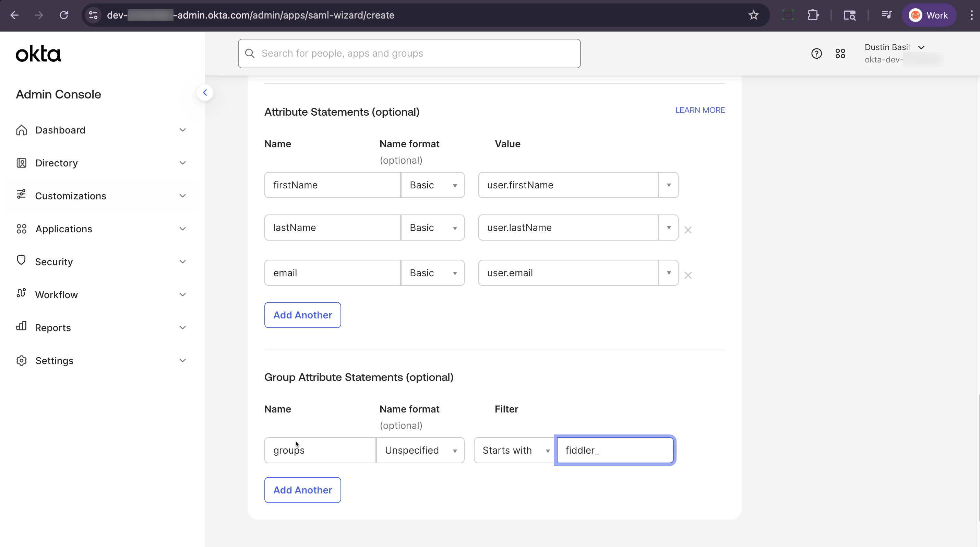Bookmark this page with the star icon
980x547 pixels.
[x=753, y=15]
